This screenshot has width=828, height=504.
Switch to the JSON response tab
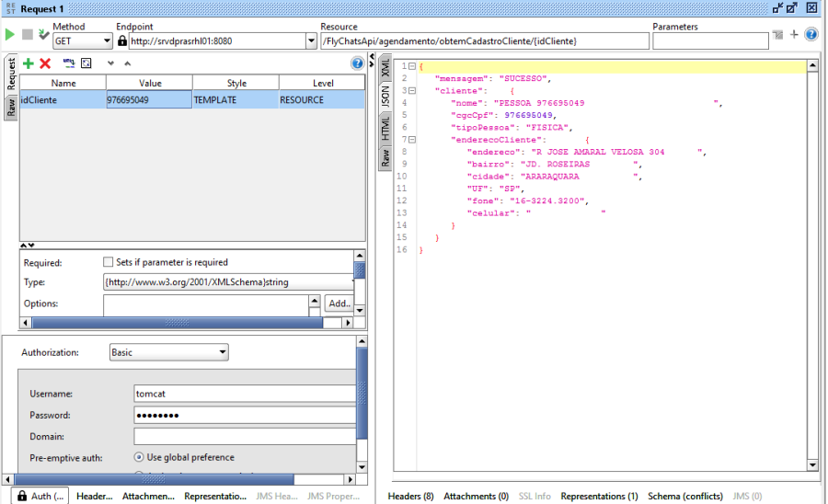386,99
